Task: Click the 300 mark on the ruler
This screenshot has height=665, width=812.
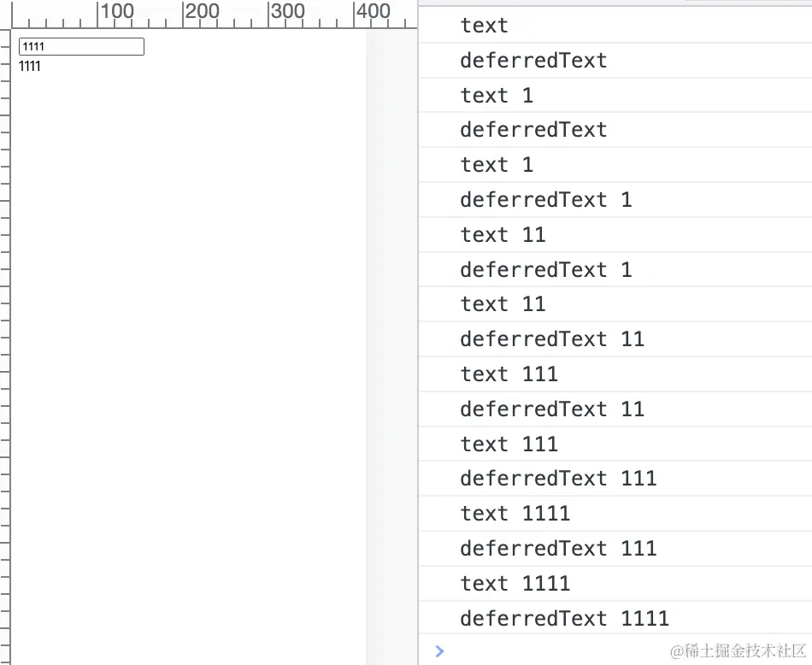Action: click(x=287, y=12)
